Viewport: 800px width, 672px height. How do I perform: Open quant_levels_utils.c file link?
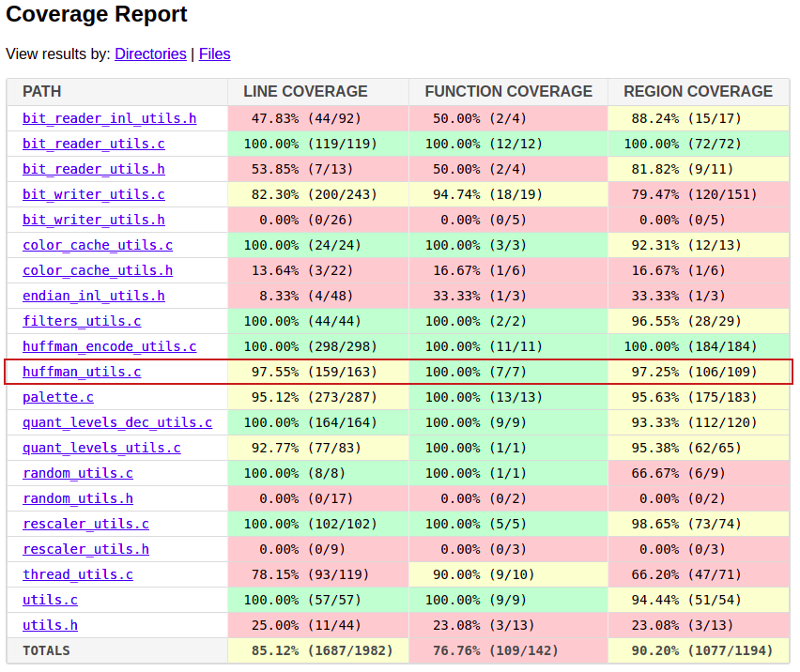click(x=101, y=448)
